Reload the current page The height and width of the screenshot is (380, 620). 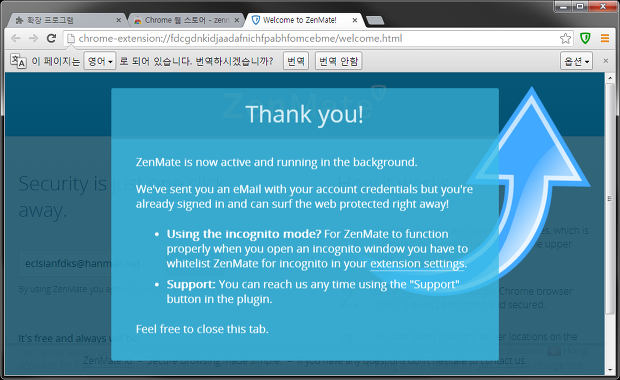click(x=51, y=38)
